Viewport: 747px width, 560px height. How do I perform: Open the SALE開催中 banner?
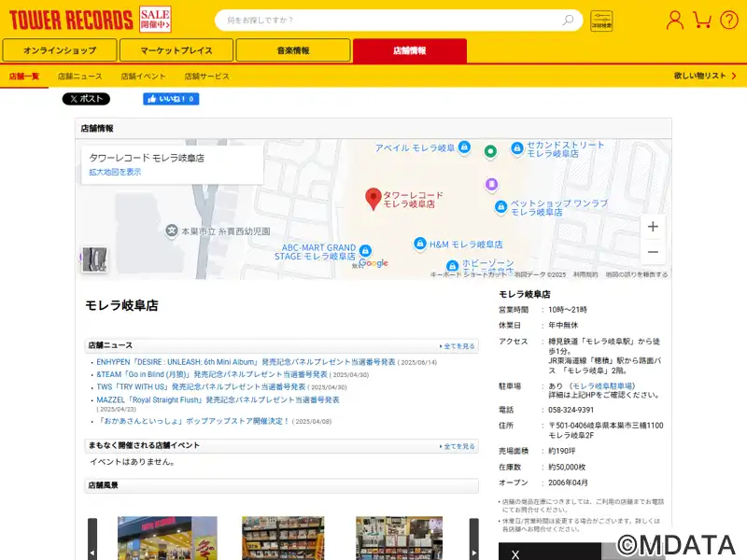coord(155,20)
